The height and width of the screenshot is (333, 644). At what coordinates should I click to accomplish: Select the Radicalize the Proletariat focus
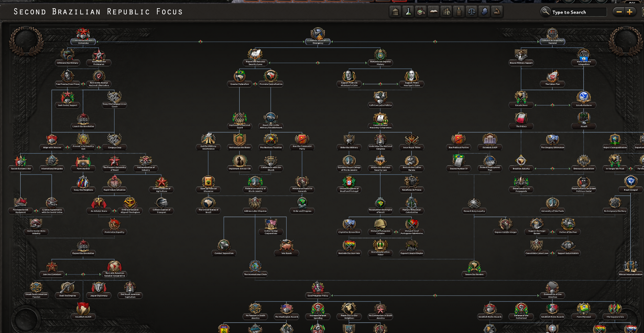(x=99, y=57)
